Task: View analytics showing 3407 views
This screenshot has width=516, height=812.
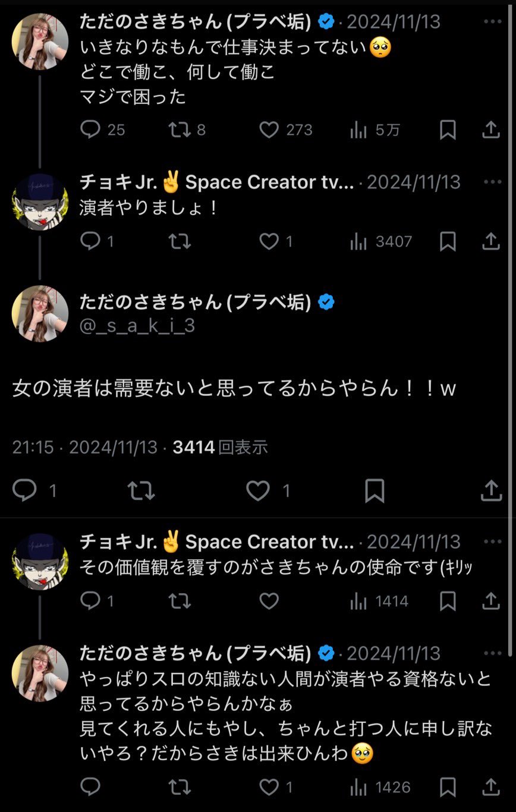Action: 380,241
